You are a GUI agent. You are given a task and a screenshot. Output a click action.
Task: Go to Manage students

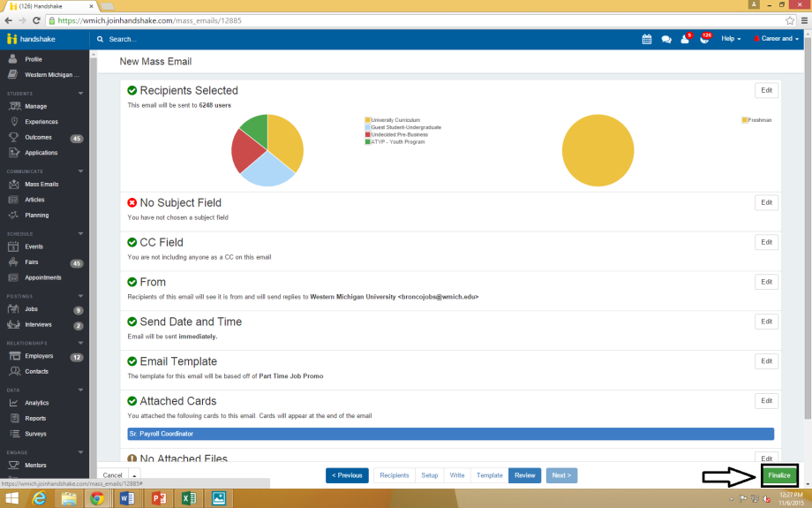[35, 106]
